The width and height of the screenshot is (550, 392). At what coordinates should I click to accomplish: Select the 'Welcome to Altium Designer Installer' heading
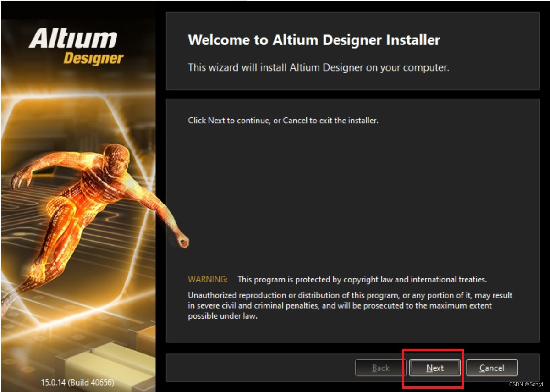314,40
